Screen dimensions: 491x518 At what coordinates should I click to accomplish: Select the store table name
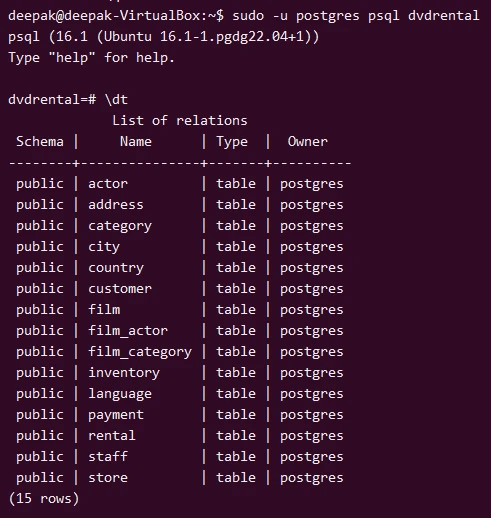pos(108,477)
